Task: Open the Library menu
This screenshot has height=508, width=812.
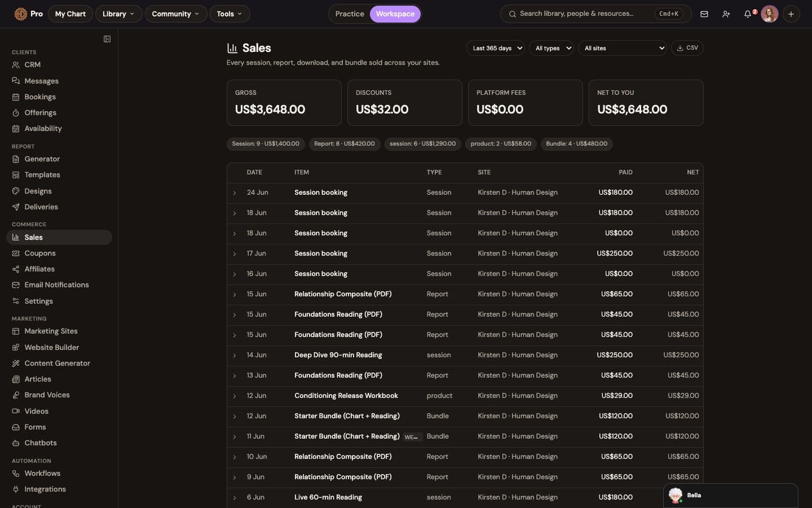Action: pos(118,14)
